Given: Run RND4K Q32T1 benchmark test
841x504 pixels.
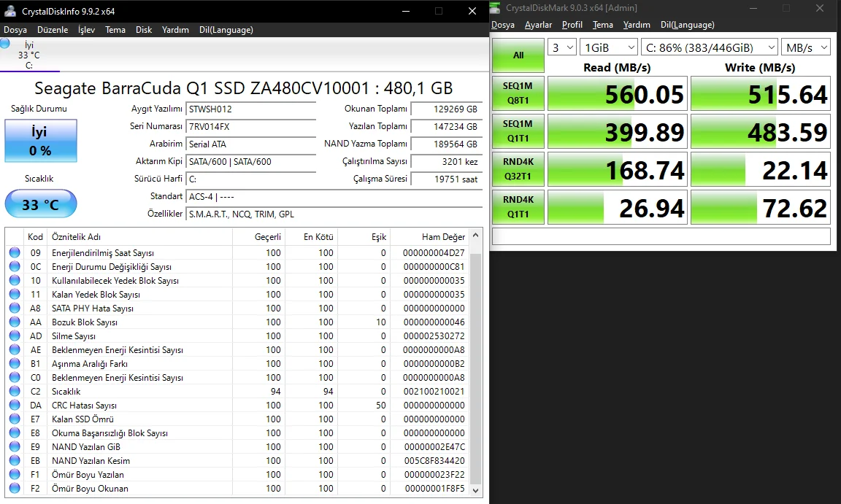Looking at the screenshot, I should [x=518, y=169].
